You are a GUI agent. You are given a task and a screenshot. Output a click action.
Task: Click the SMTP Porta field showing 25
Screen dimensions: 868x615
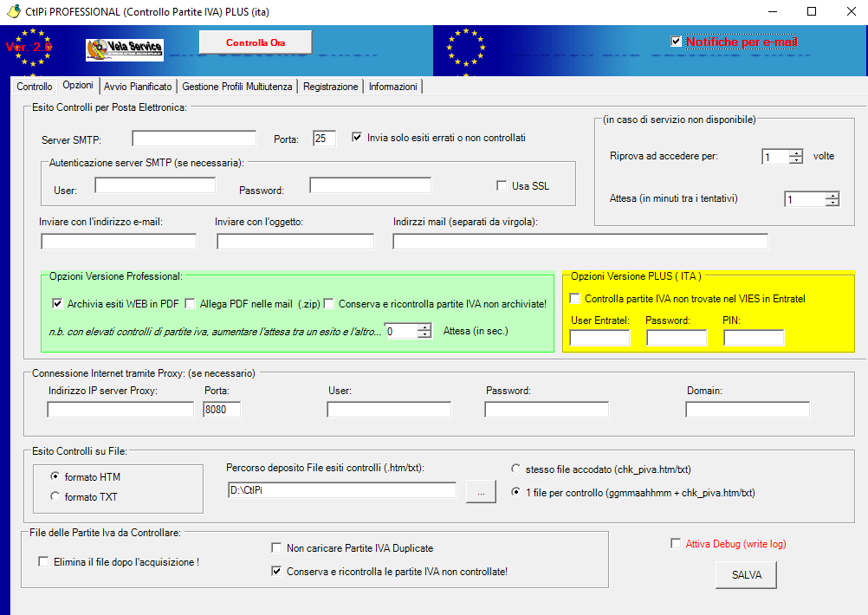click(324, 139)
